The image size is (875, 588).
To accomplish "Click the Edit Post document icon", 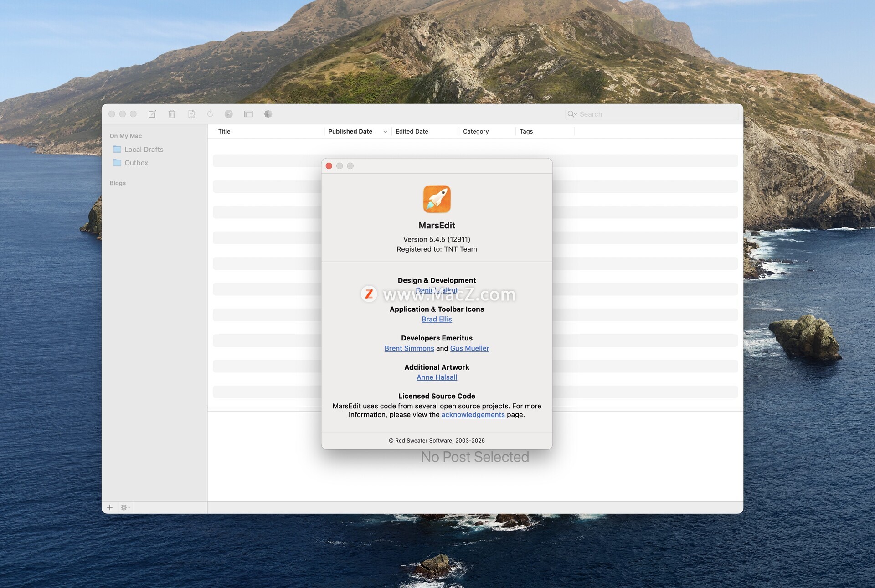I will (191, 114).
